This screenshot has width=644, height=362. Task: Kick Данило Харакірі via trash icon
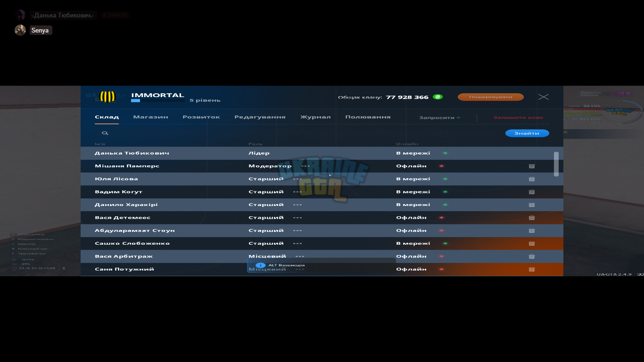[x=532, y=205]
